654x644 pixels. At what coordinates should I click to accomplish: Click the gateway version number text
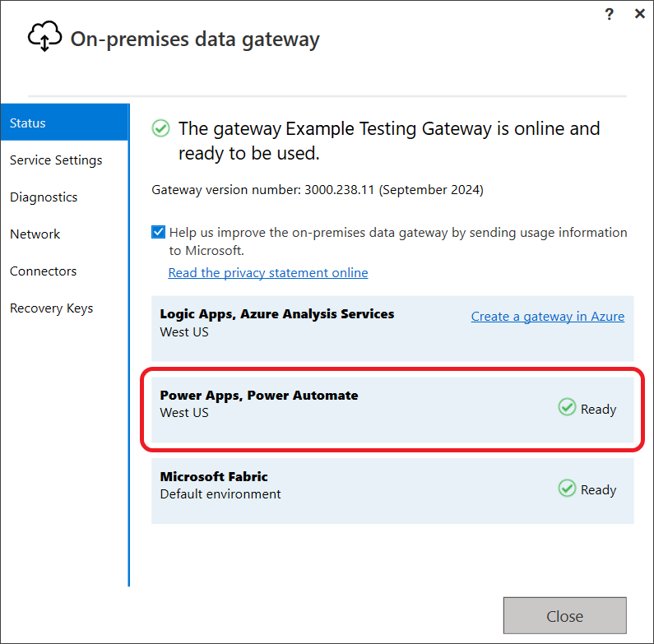(x=318, y=190)
